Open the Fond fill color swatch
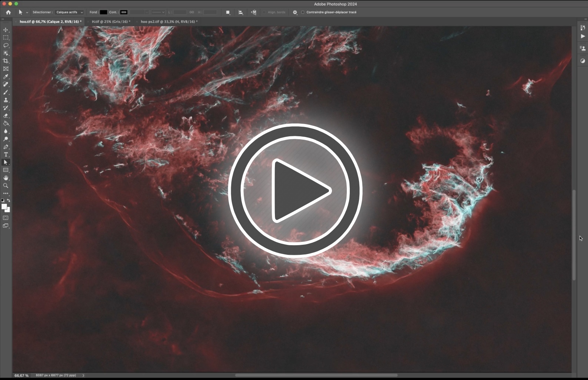588x380 pixels. coord(103,12)
